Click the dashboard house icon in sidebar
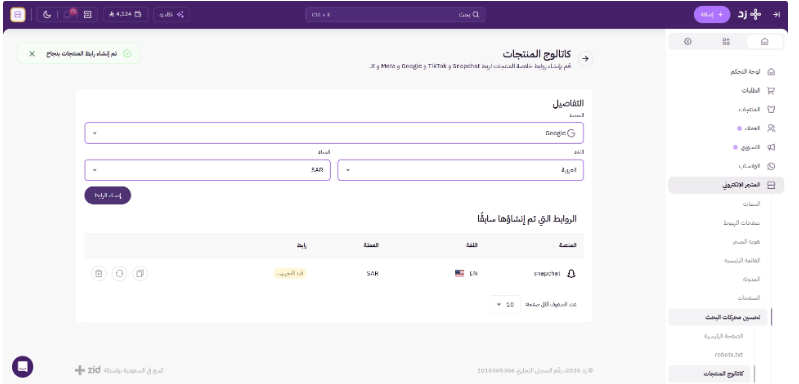 point(771,72)
